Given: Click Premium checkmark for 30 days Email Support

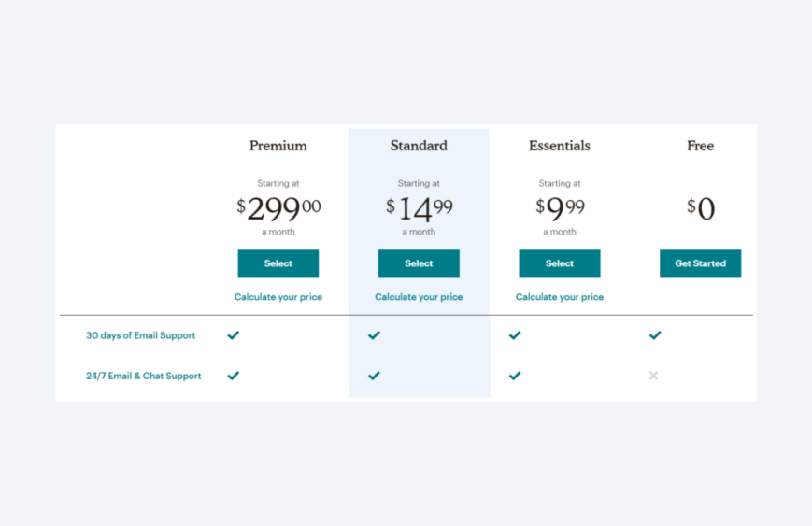Looking at the screenshot, I should 234,334.
